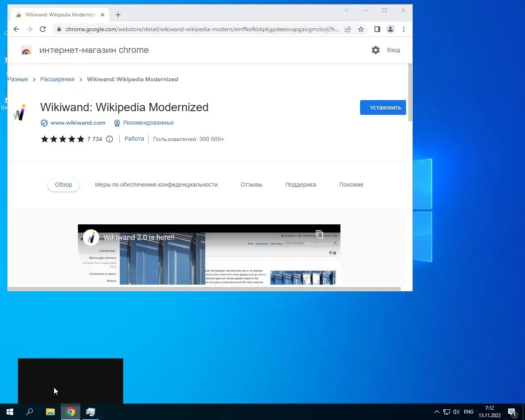Sign in via Вход
Viewport: 525px width, 420px height.
393,50
